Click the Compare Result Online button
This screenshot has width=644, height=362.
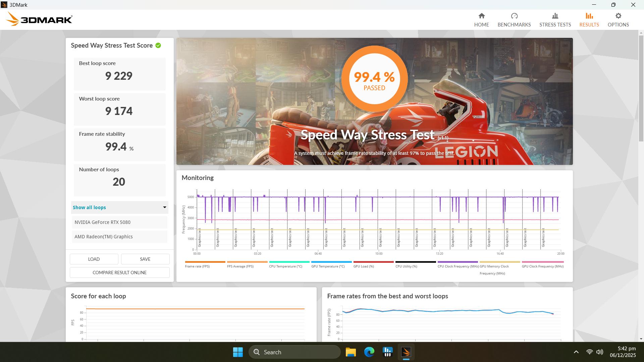pos(120,273)
